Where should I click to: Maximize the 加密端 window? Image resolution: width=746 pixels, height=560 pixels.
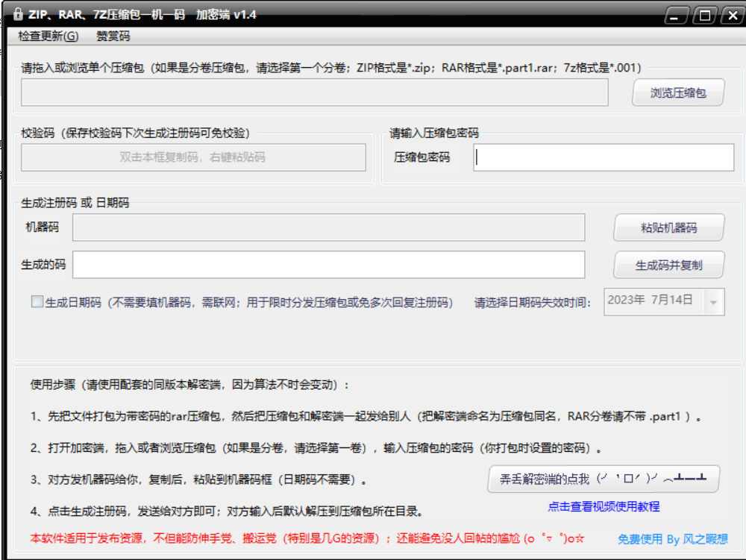point(703,15)
